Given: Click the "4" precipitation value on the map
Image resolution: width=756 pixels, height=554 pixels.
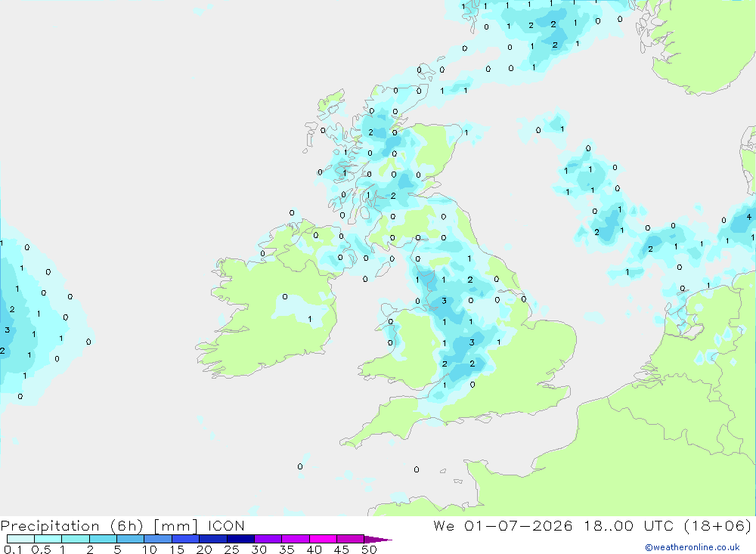Looking at the screenshot, I should [748, 217].
